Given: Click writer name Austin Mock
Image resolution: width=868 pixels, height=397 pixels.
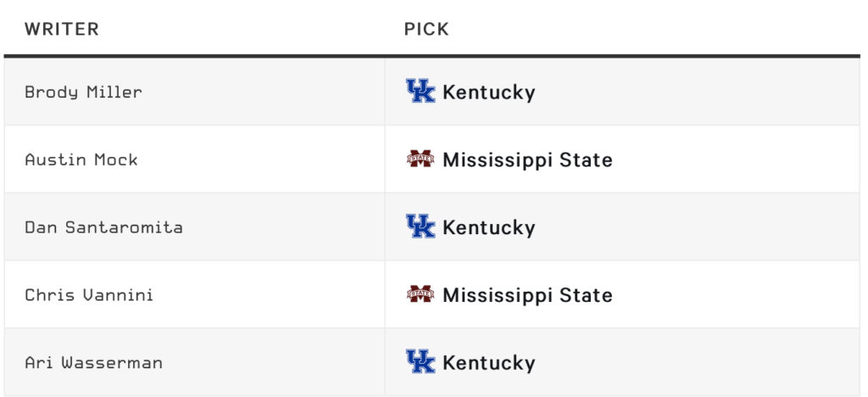Looking at the screenshot, I should point(81,159).
